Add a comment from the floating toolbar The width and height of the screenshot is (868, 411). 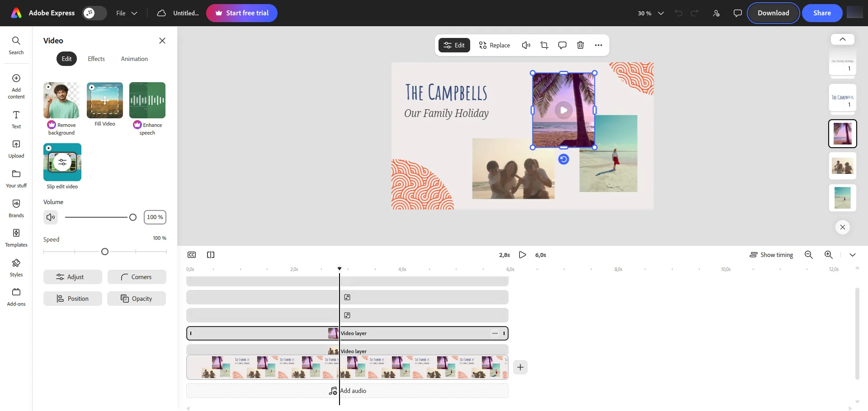click(x=562, y=45)
